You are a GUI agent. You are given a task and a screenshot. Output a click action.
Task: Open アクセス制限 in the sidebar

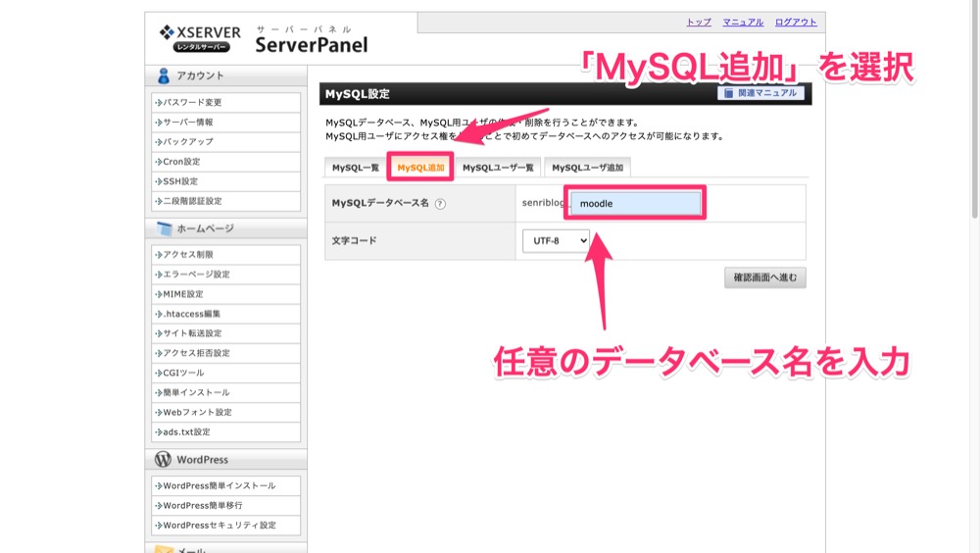pyautogui.click(x=225, y=255)
